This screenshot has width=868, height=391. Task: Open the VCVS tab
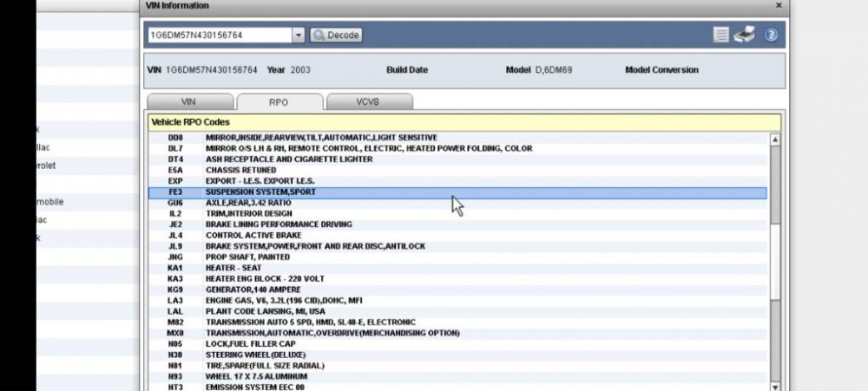pos(368,101)
